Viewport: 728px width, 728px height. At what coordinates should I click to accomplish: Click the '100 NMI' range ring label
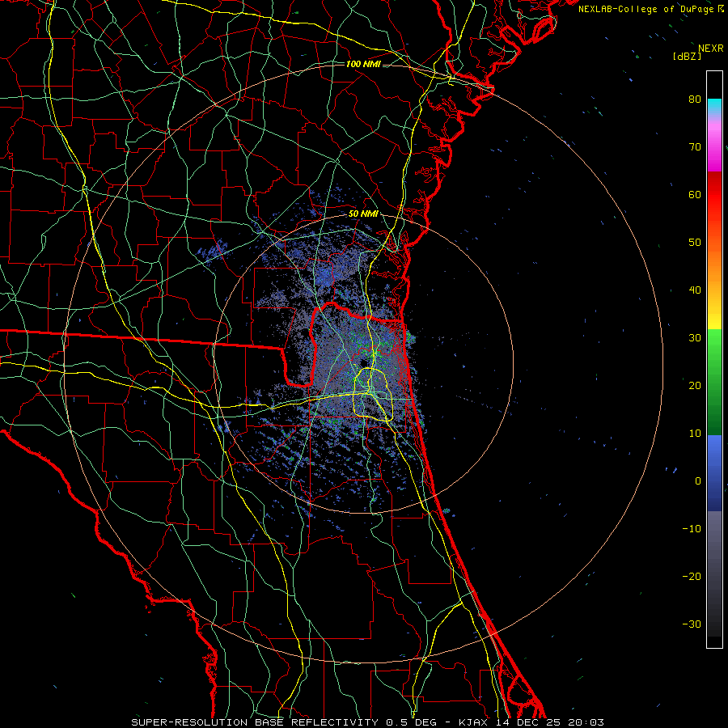[363, 64]
